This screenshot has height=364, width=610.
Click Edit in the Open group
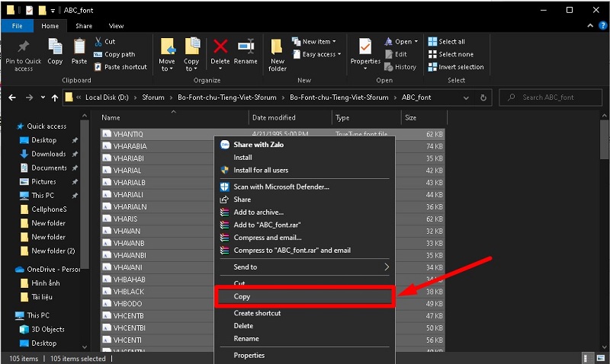(x=396, y=54)
